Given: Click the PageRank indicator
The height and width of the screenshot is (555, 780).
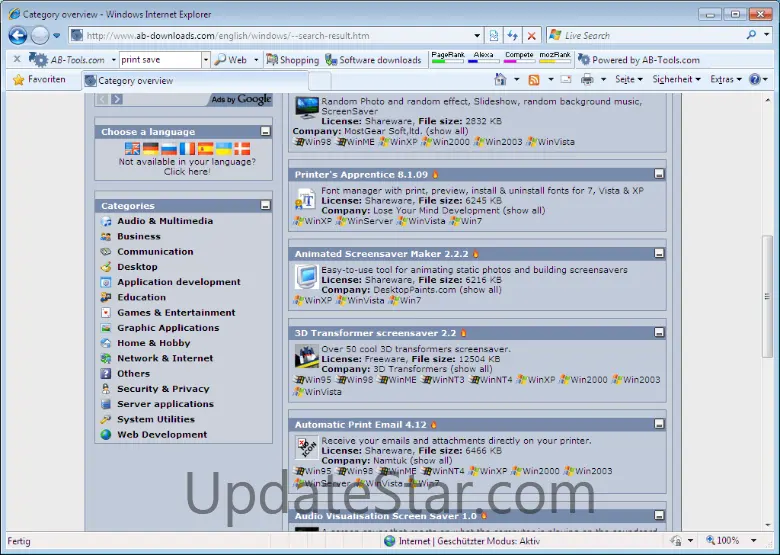Looking at the screenshot, I should pos(448,57).
